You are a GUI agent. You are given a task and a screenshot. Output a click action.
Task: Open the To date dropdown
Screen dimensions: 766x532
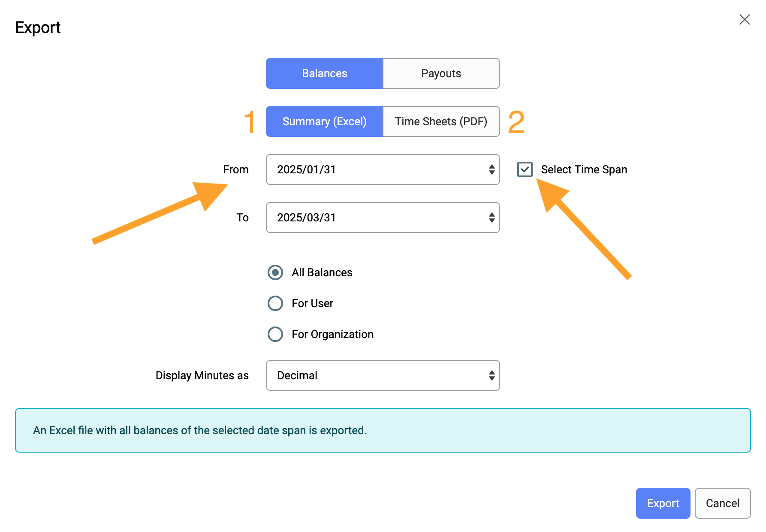(383, 218)
